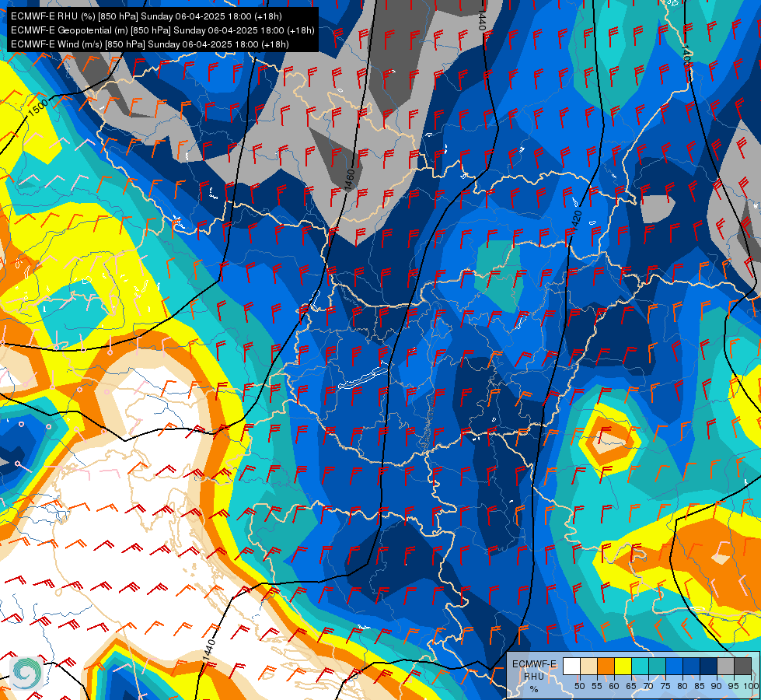
Task: Click the ECMWF-E RHU (%) title line
Action: (x=146, y=16)
